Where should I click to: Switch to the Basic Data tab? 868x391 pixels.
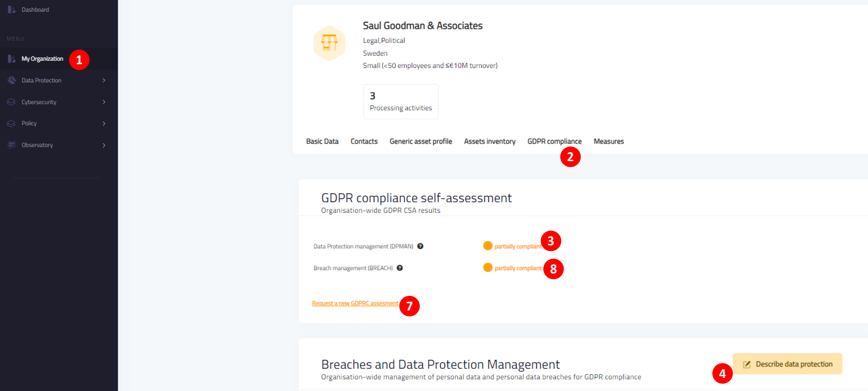click(322, 141)
